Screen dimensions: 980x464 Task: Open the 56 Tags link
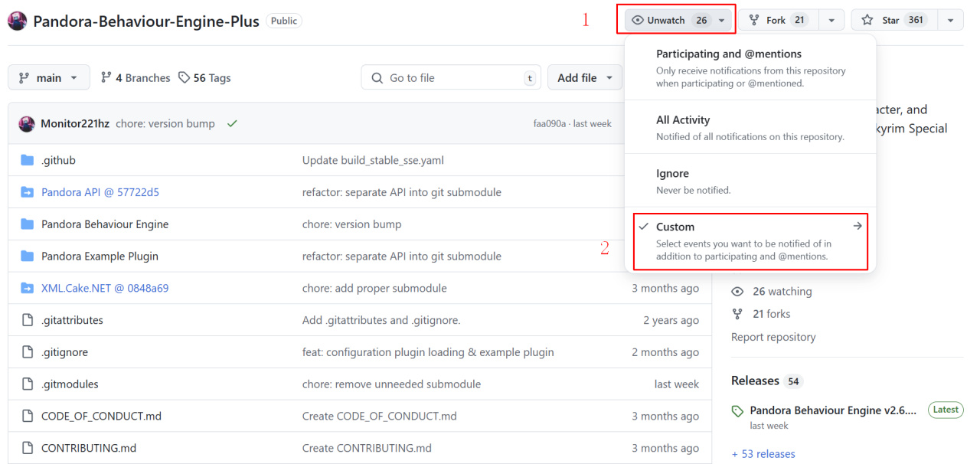(204, 78)
